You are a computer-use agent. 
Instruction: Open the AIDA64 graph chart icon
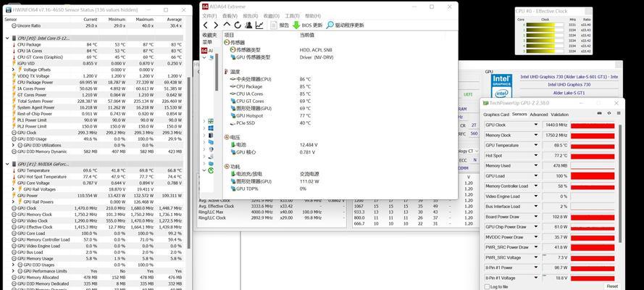(259, 25)
